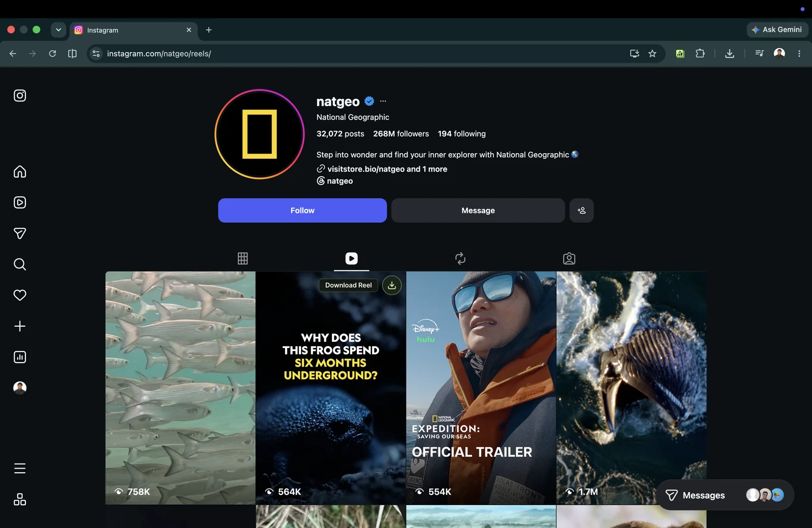
Task: Click the green extension icon in toolbar
Action: (680, 53)
